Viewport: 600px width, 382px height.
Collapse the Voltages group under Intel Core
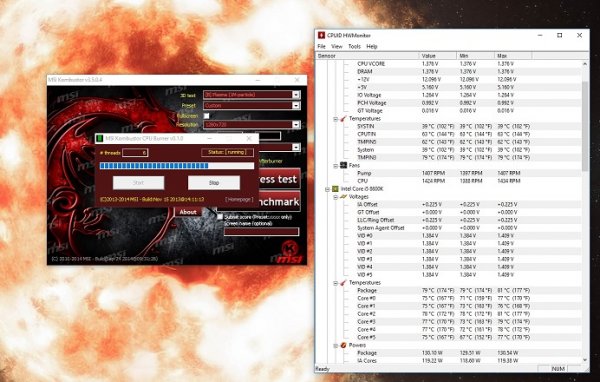(x=335, y=197)
